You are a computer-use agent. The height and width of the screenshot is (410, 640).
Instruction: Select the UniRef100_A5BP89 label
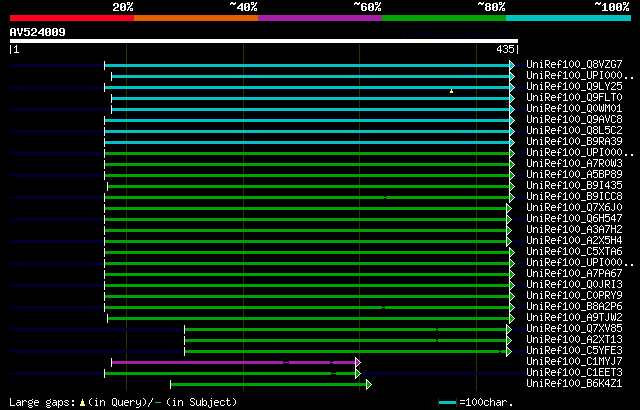(574, 175)
